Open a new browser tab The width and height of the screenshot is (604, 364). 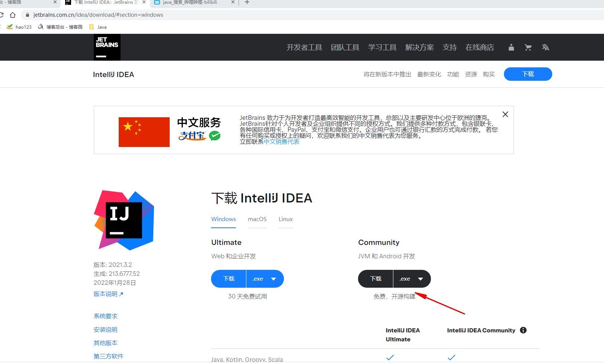[247, 2]
